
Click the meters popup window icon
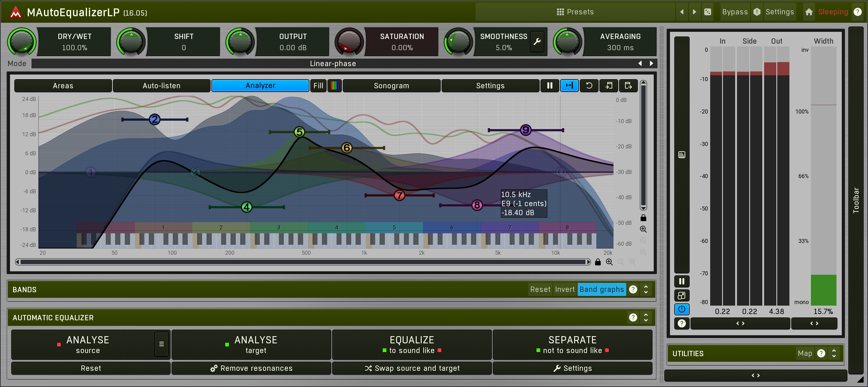tap(681, 295)
